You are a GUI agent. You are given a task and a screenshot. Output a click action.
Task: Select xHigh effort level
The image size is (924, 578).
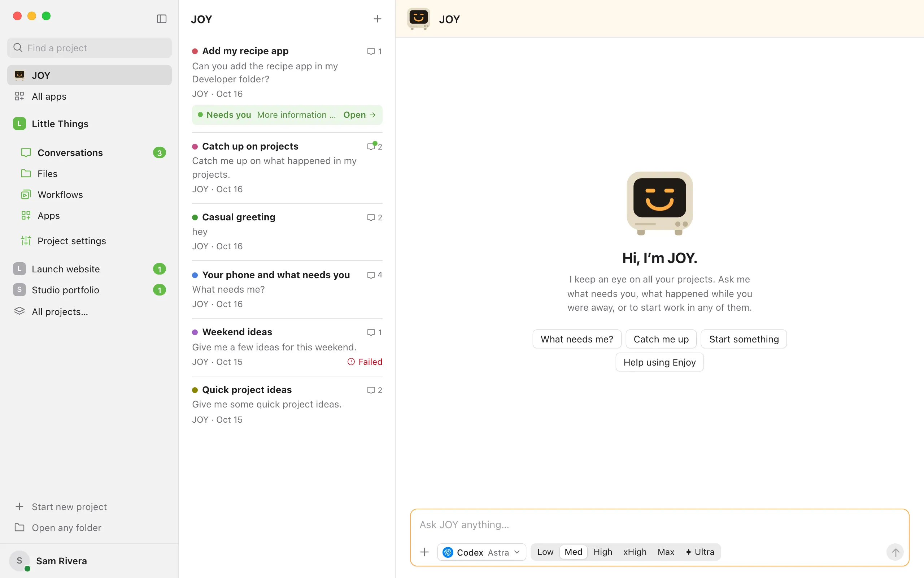[x=635, y=552]
